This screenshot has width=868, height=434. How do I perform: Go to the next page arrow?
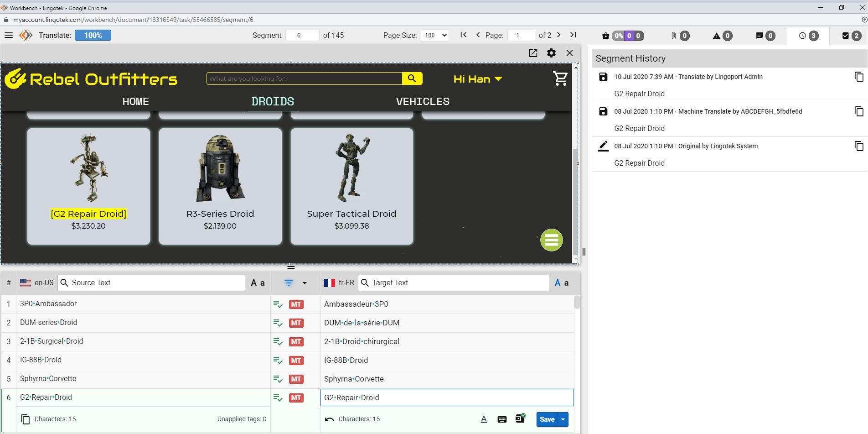click(559, 35)
